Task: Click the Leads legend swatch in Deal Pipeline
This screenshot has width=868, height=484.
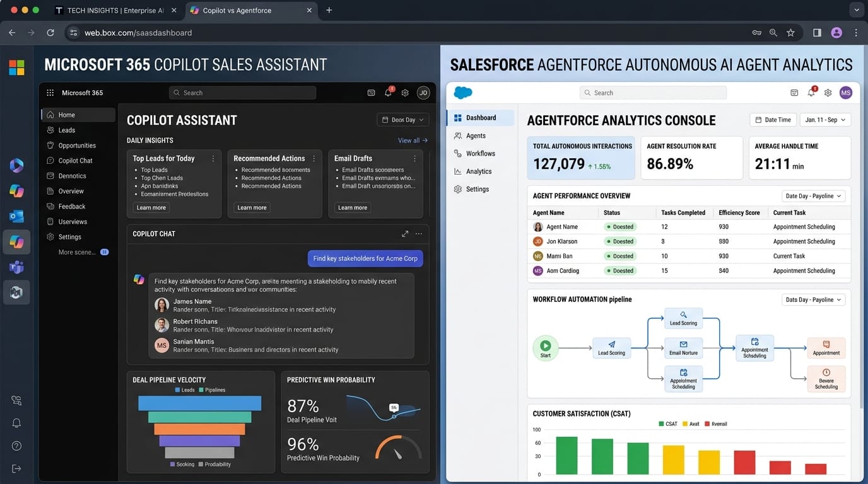Action: pyautogui.click(x=177, y=390)
